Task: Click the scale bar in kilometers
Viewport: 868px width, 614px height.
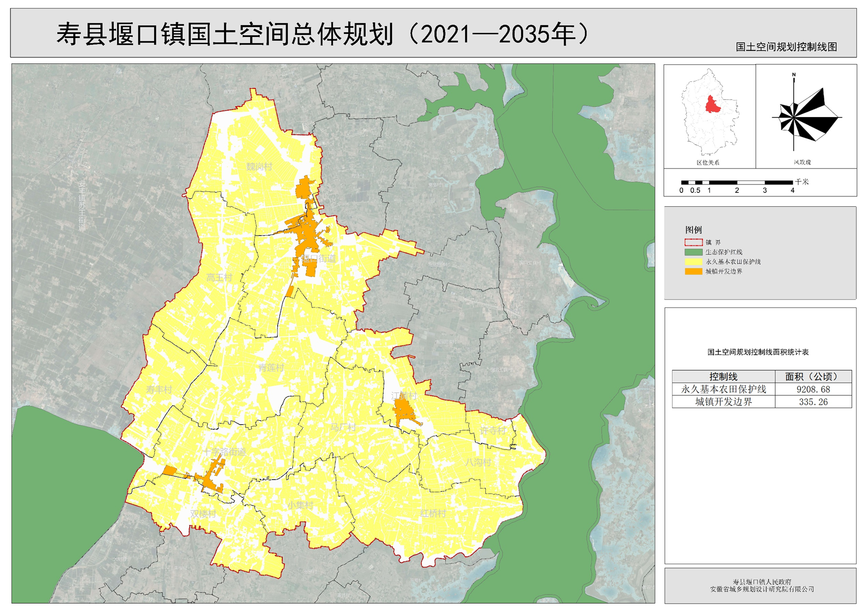Action: (737, 183)
